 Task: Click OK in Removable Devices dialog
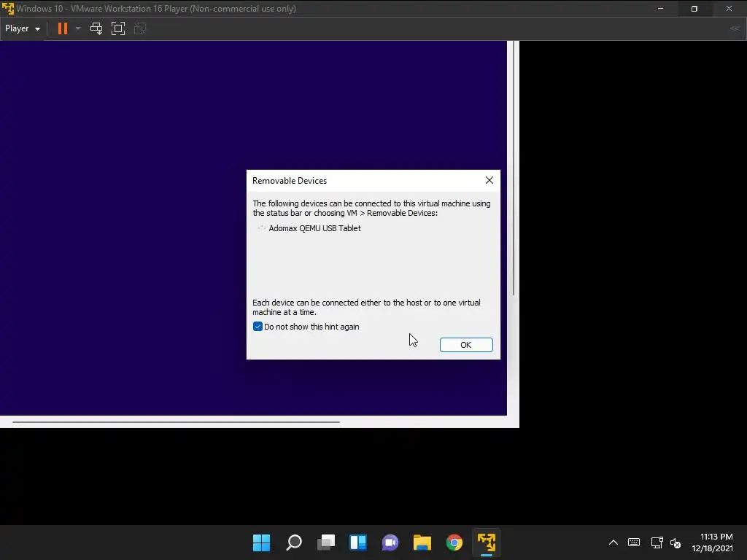pyautogui.click(x=466, y=345)
